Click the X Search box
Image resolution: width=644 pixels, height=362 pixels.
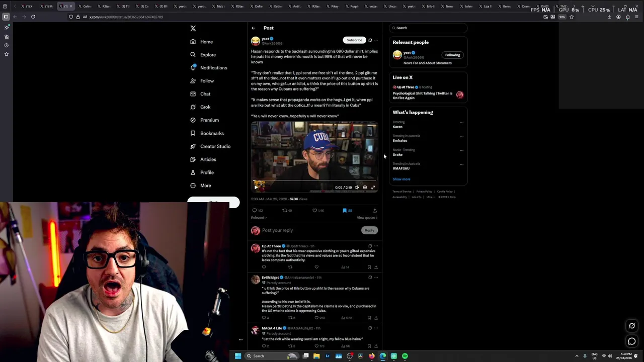click(428, 28)
